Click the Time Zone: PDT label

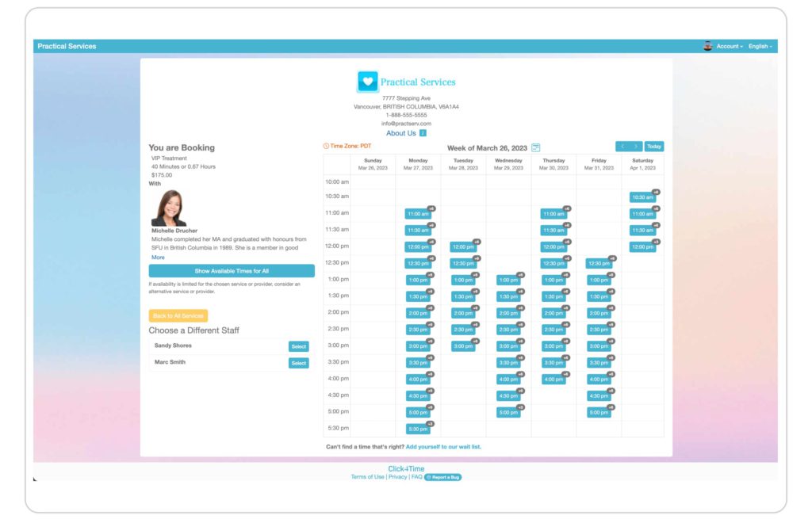pyautogui.click(x=350, y=147)
